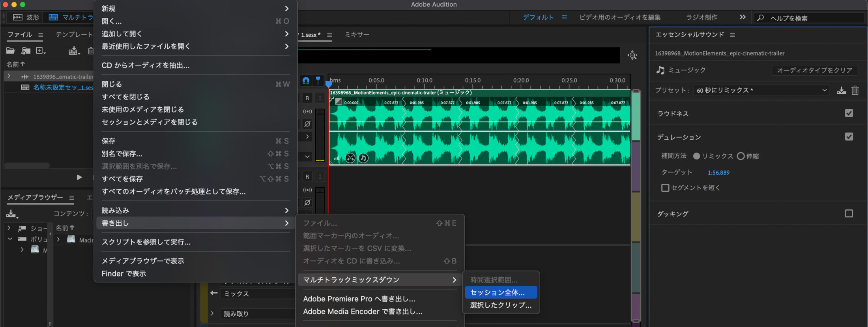This screenshot has height=327, width=868.
Task: Open the ファイル panel menu icon
Action: coord(41,35)
